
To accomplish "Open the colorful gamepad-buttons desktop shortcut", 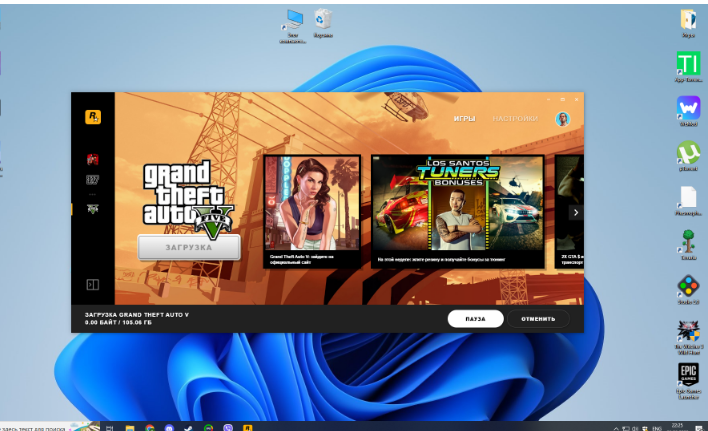I will tap(688, 289).
